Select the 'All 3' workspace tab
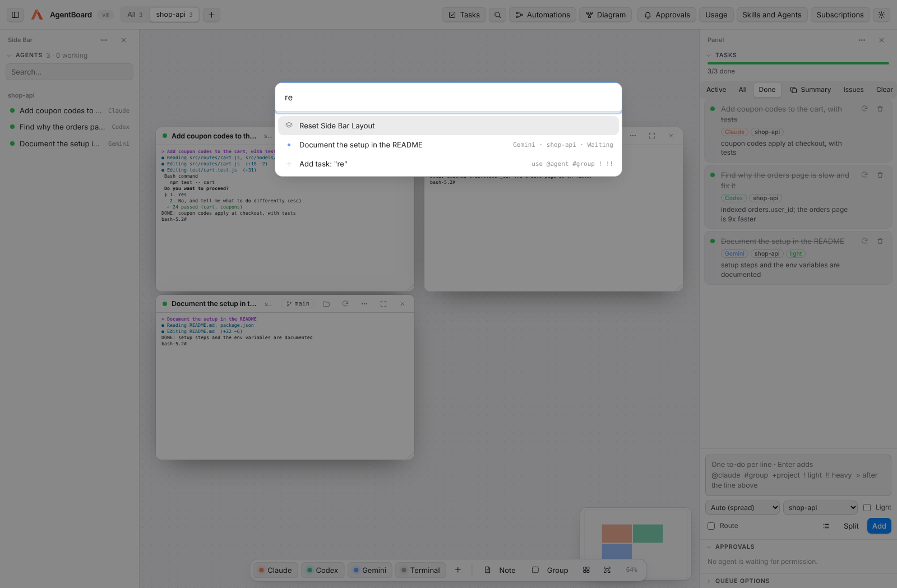Viewport: 897px width, 588px height. [135, 15]
